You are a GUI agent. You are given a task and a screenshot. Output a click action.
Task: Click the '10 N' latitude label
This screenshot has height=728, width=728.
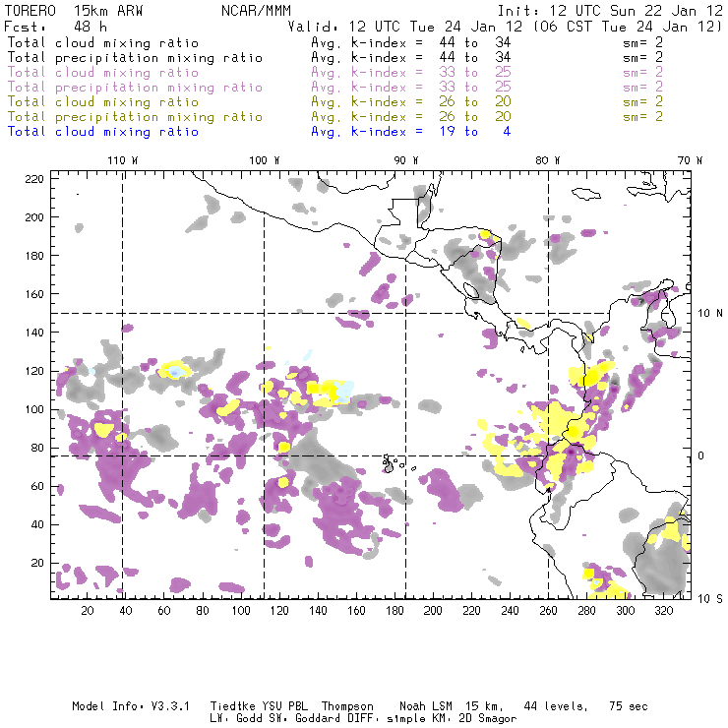click(x=710, y=314)
